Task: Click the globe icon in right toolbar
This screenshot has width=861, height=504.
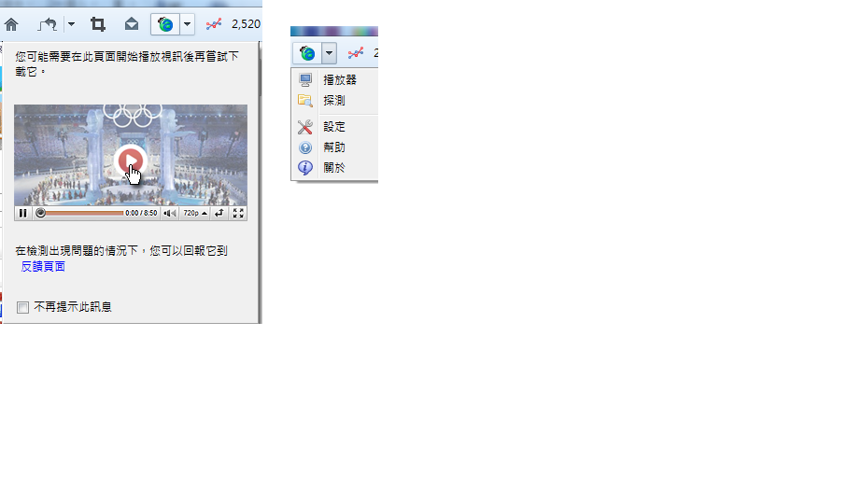Action: (x=307, y=53)
